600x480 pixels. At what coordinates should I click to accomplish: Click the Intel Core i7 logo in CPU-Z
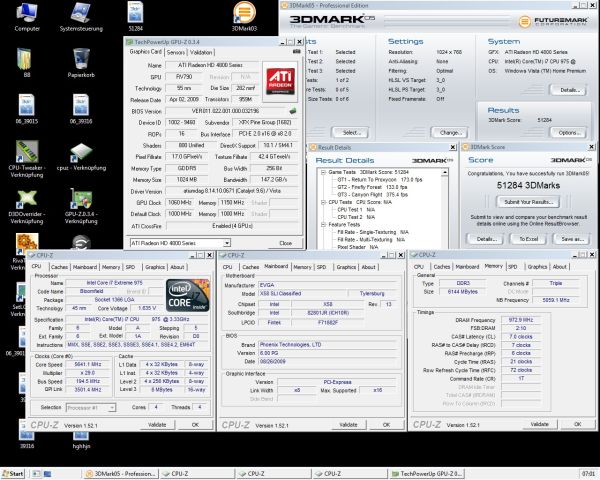pos(188,295)
